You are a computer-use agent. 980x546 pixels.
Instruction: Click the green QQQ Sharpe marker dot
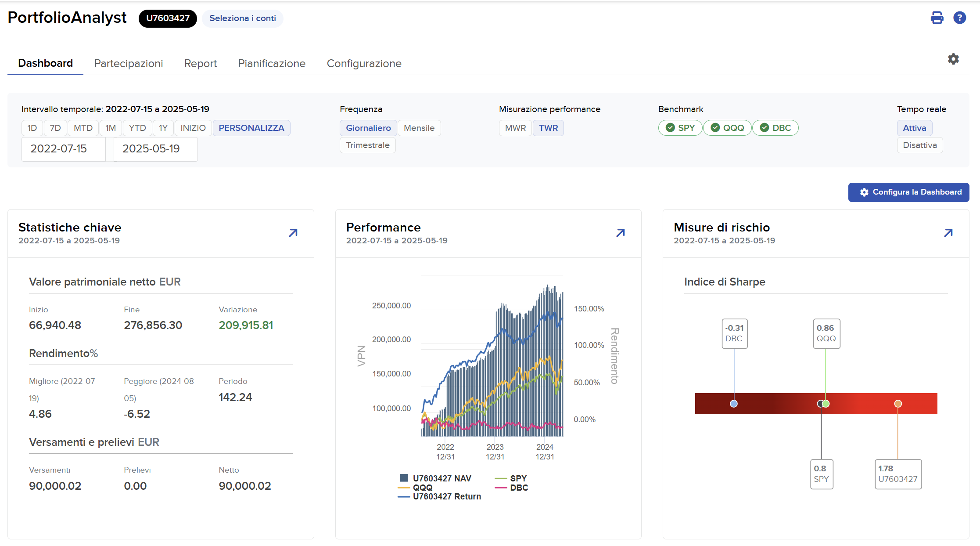(x=826, y=404)
